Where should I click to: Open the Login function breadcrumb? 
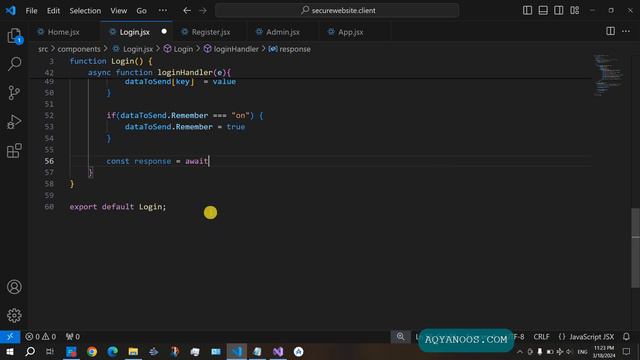point(178,49)
